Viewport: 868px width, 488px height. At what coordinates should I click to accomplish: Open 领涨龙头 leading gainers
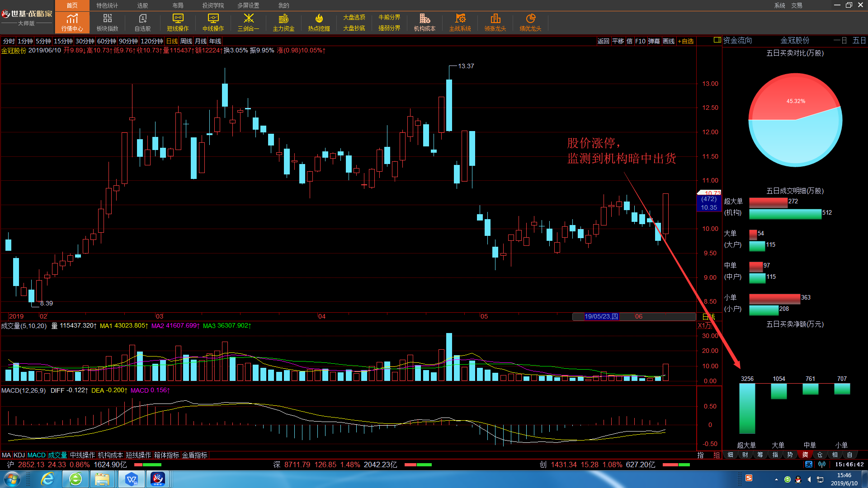[495, 22]
